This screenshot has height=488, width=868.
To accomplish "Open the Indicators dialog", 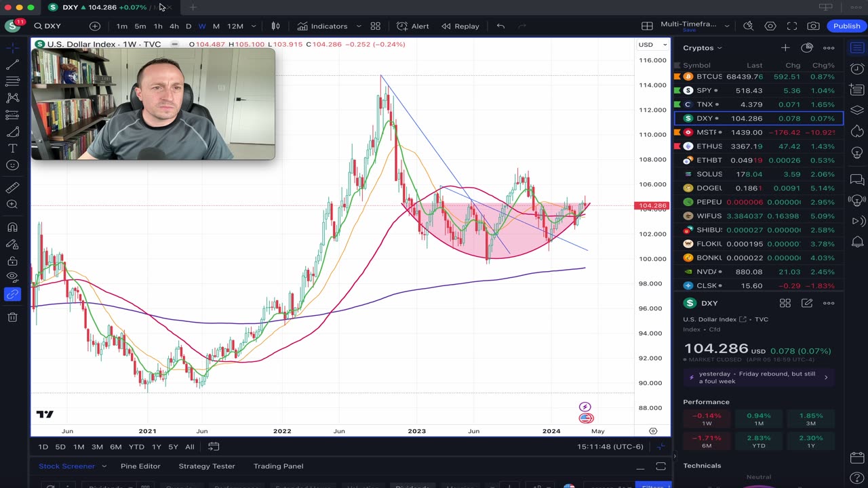I will (x=322, y=26).
